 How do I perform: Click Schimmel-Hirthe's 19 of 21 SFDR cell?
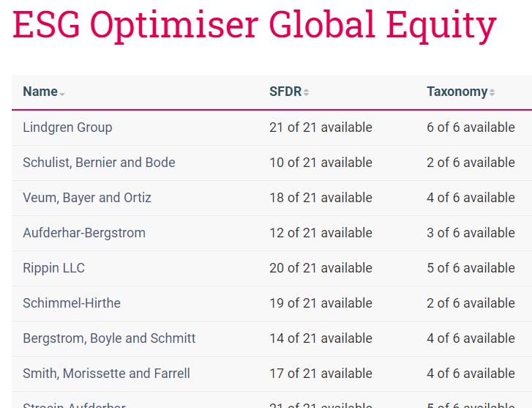321,303
